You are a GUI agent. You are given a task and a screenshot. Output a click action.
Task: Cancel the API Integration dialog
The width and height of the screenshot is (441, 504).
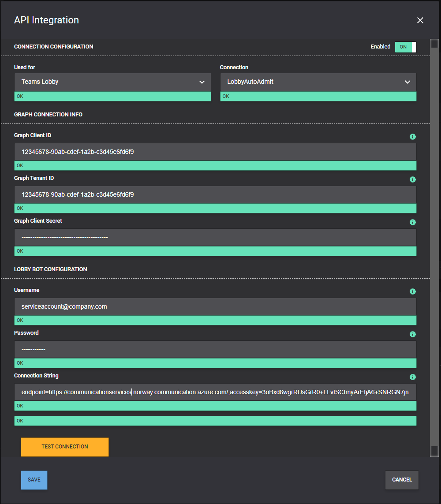pos(402,480)
